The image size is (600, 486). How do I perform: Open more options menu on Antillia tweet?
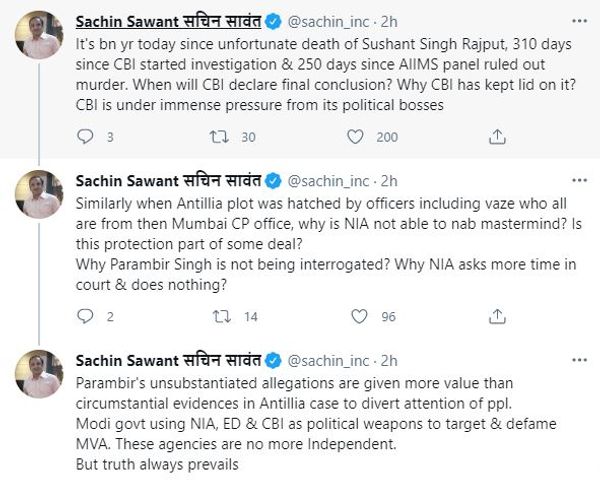pyautogui.click(x=579, y=180)
